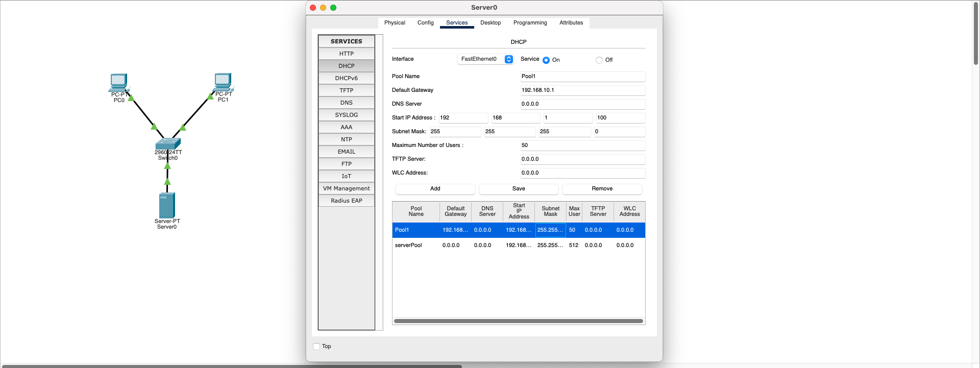The width and height of the screenshot is (980, 368).
Task: Select the PC1 computer icon
Action: tap(223, 83)
